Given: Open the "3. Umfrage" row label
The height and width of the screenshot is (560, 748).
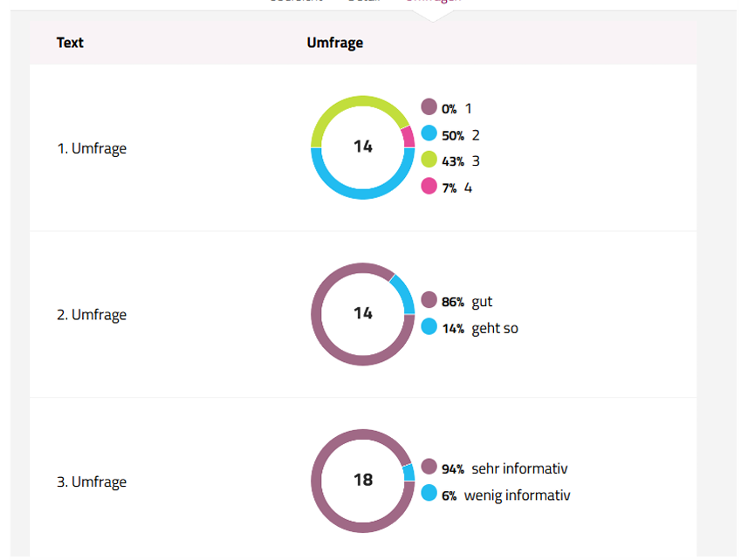Looking at the screenshot, I should click(x=92, y=481).
